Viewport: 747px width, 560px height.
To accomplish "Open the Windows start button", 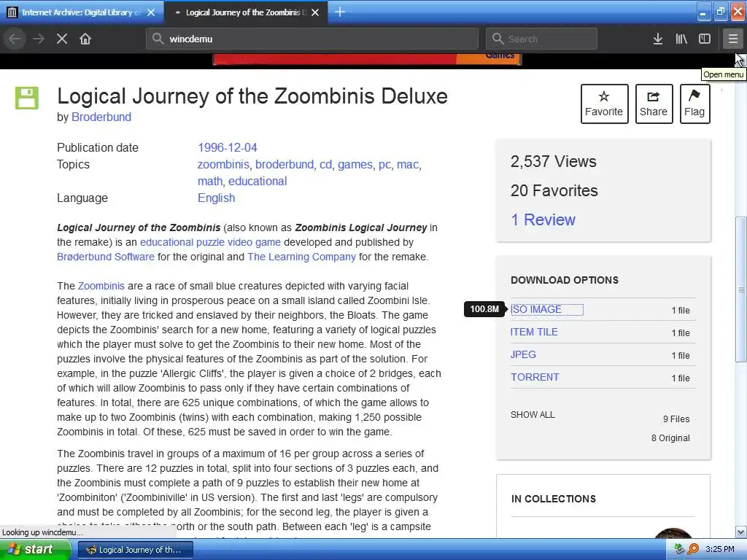I will tap(34, 550).
